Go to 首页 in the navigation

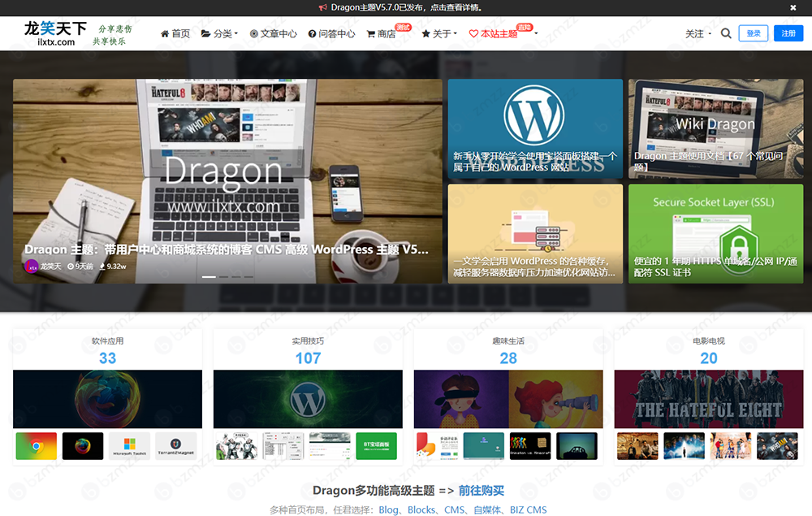pos(175,33)
